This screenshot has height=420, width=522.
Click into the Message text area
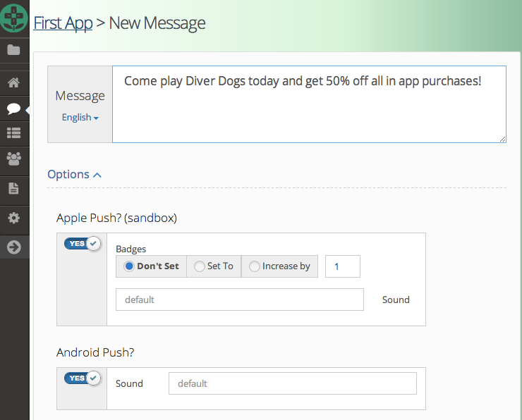click(x=309, y=104)
